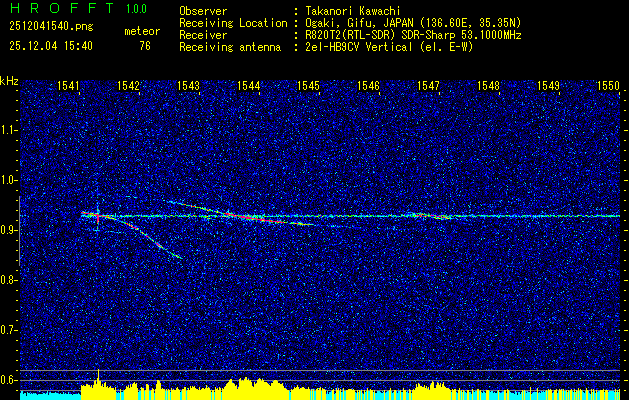Image resolution: width=629 pixels, height=400 pixels.
Task: Click the 1545 time marker
Action: (308, 85)
